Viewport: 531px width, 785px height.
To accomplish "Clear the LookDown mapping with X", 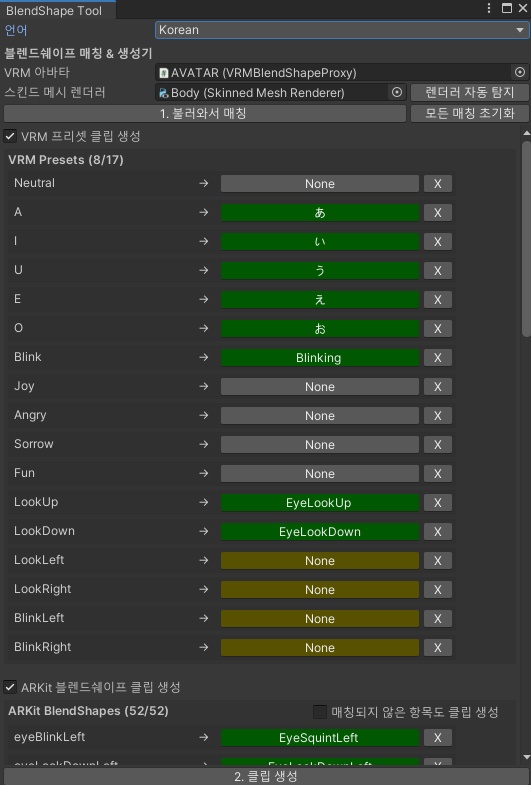I will pyautogui.click(x=438, y=532).
